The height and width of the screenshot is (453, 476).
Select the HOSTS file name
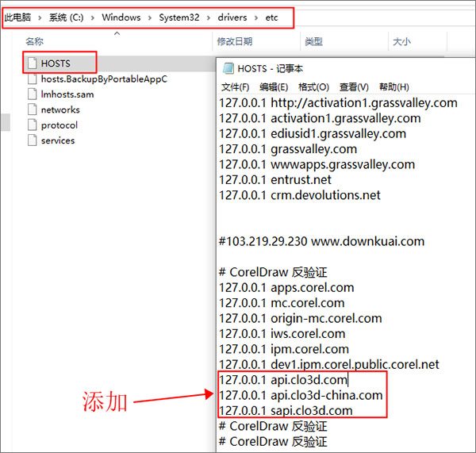click(x=56, y=63)
